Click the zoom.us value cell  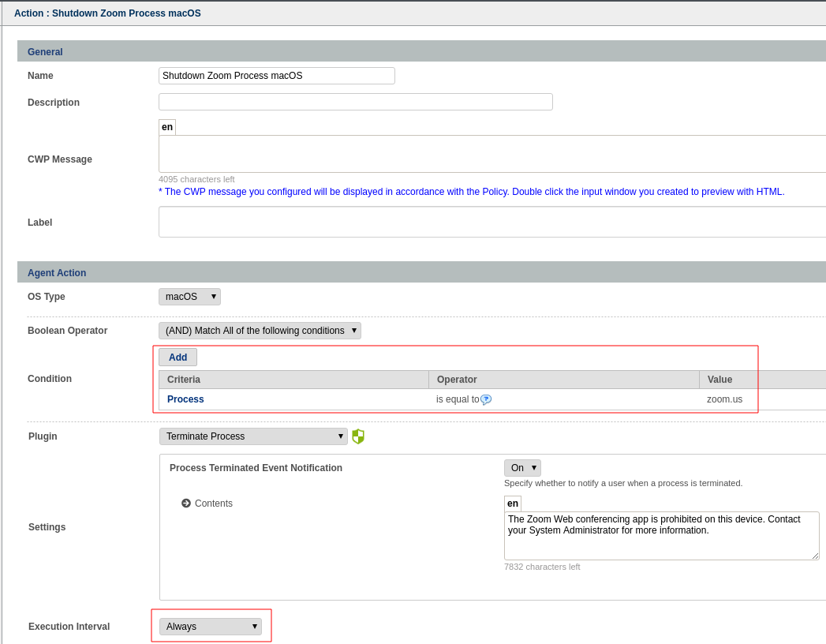click(724, 399)
